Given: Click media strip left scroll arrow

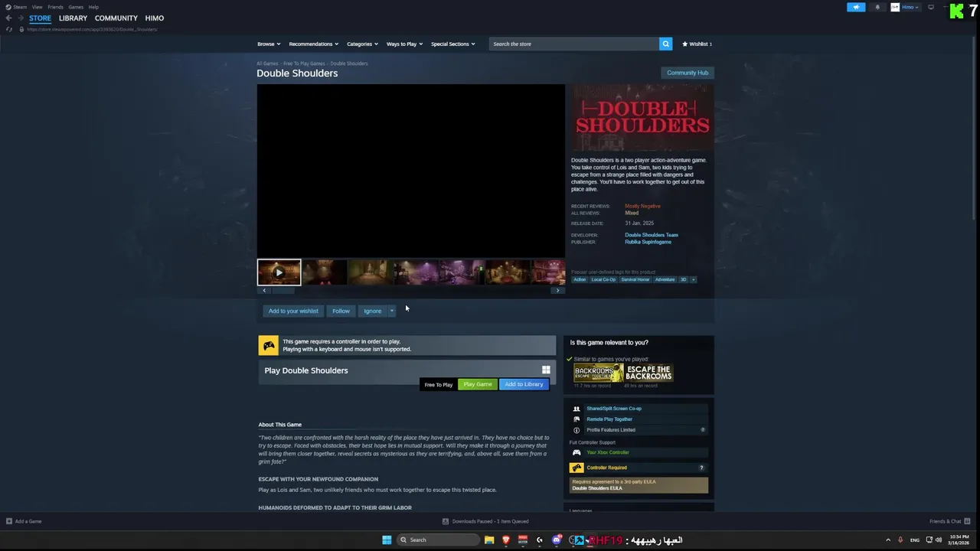Looking at the screenshot, I should (x=264, y=291).
